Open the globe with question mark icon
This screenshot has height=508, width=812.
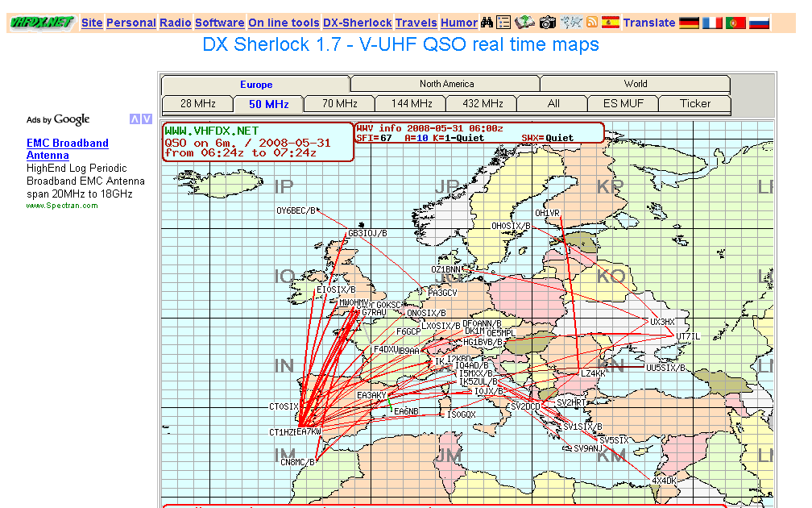(524, 23)
